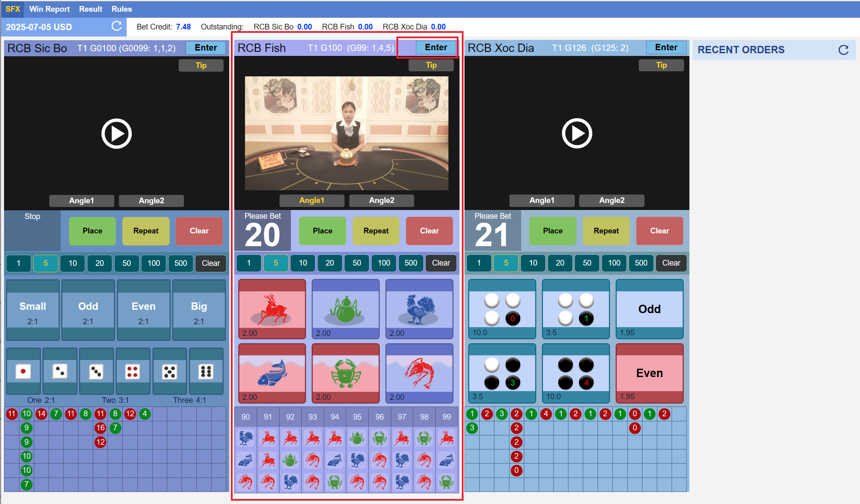The height and width of the screenshot is (504, 860).
Task: Bet on the red shrimp tile
Action: [419, 373]
